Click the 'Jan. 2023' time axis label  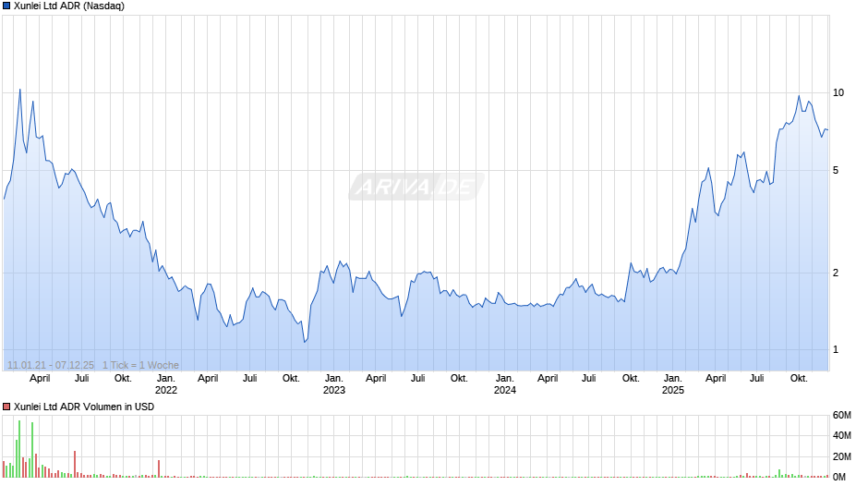pyautogui.click(x=333, y=384)
